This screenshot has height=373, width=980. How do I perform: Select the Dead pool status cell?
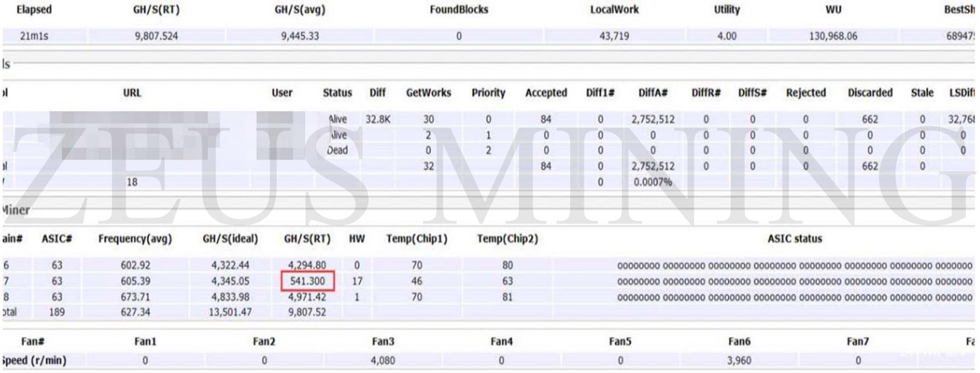(337, 150)
